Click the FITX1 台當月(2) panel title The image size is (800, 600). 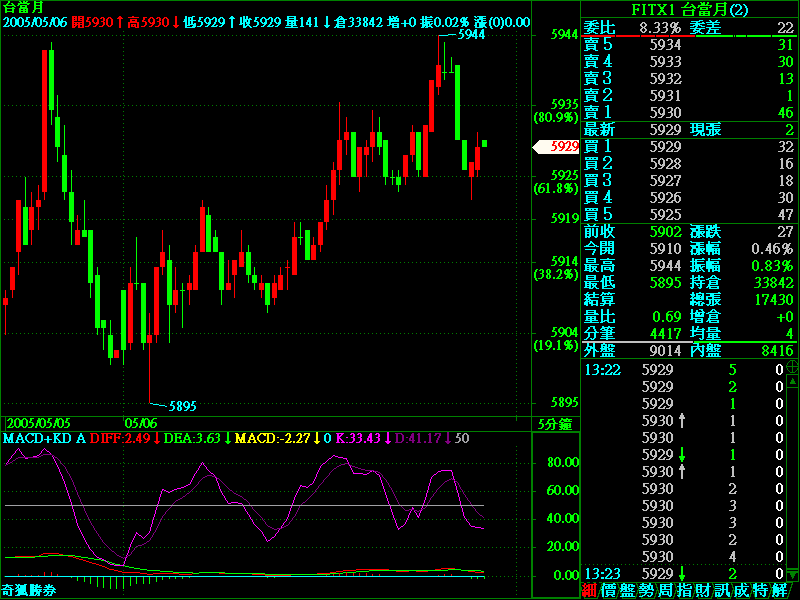tap(690, 9)
